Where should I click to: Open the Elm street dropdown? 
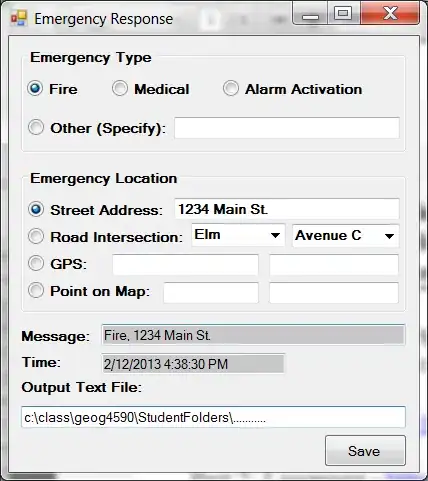tap(238, 235)
